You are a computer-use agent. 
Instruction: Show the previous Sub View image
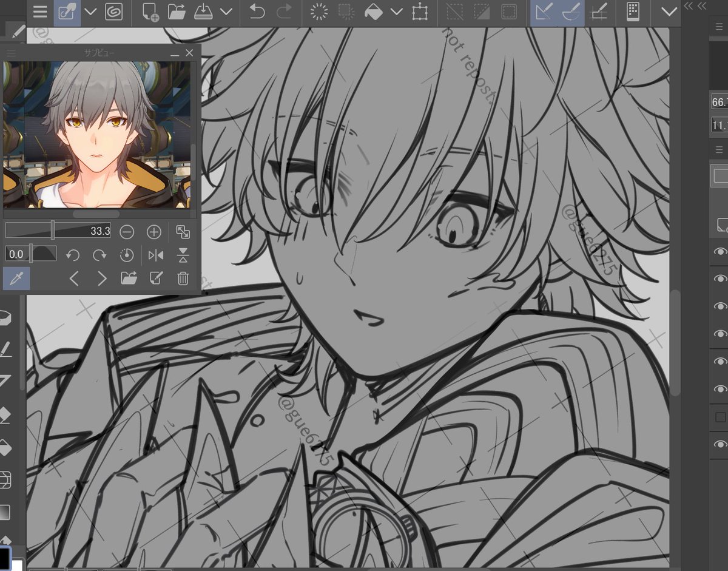[74, 279]
